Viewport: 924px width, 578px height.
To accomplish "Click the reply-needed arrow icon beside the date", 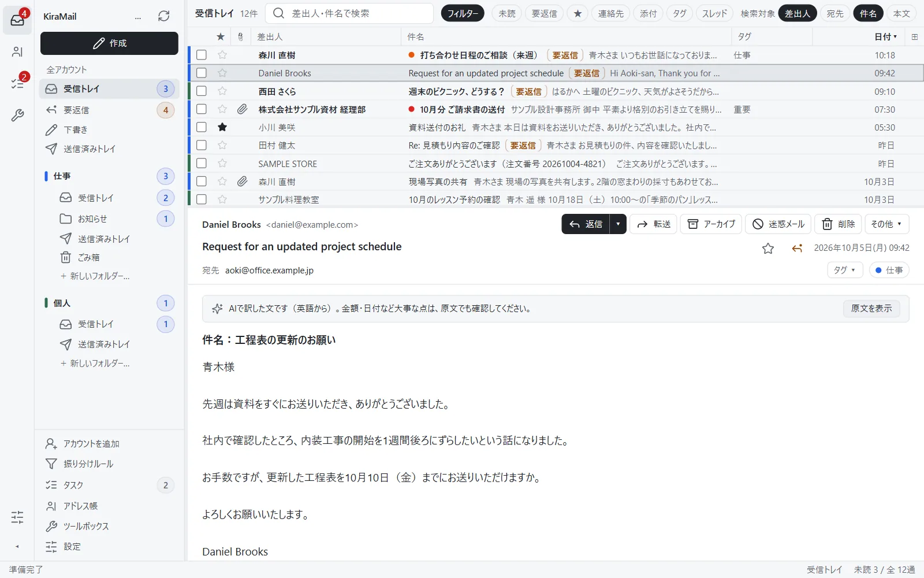I will pyautogui.click(x=797, y=249).
